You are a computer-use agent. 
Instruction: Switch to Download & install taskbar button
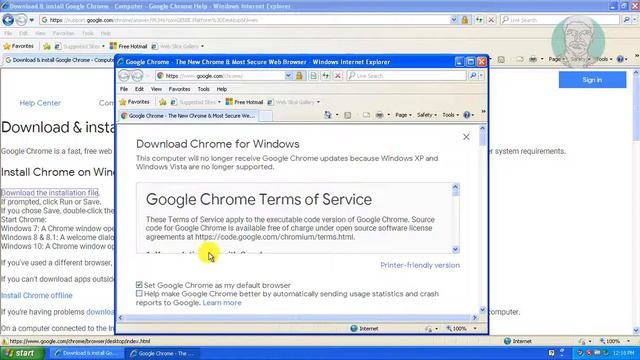[x=87, y=353]
